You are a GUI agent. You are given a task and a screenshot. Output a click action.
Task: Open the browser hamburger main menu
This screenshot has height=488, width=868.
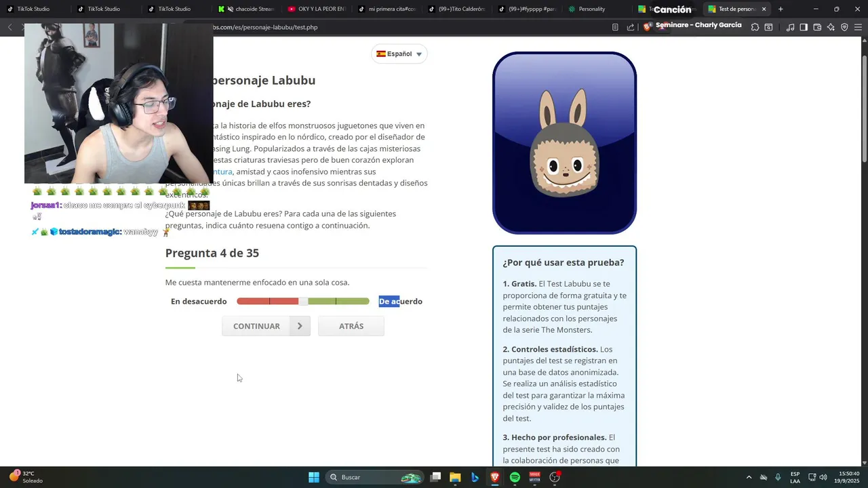(x=858, y=27)
